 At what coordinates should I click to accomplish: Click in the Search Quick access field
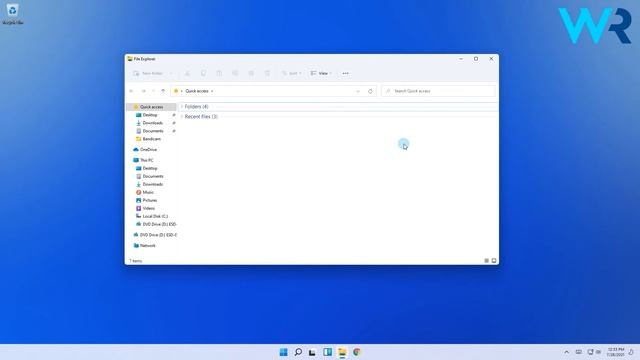[439, 91]
